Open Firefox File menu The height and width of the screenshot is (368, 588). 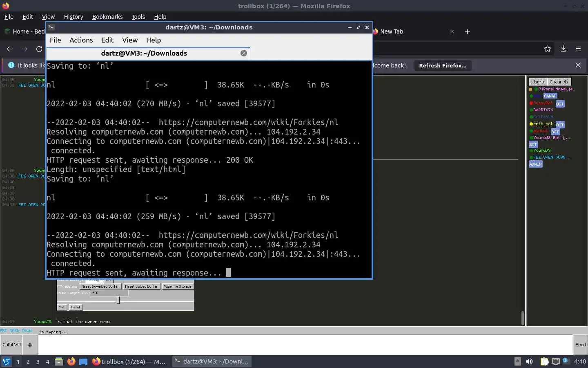[9, 17]
